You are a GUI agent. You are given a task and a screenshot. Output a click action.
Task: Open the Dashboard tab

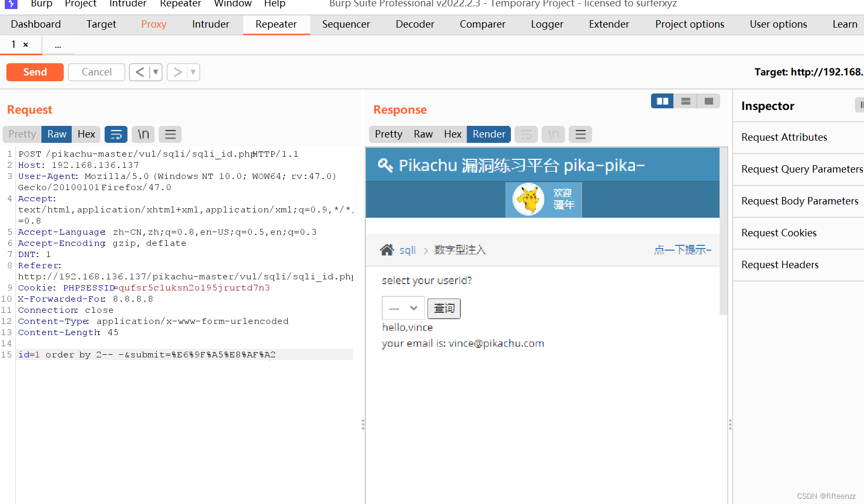coord(36,24)
